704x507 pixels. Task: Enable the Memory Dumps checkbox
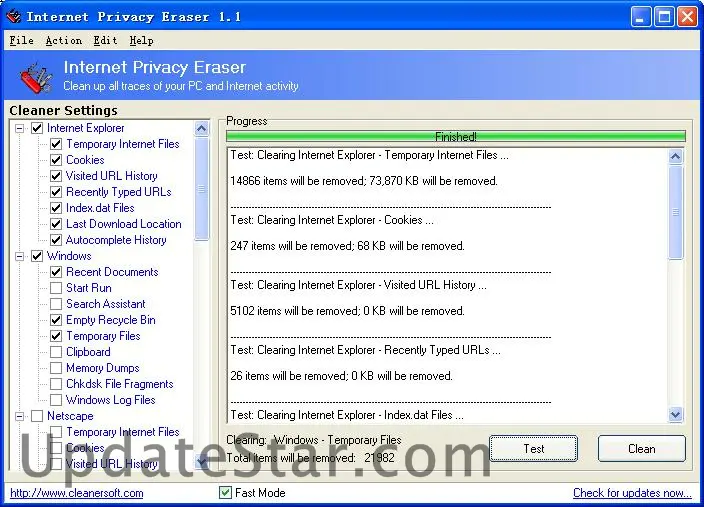(56, 368)
